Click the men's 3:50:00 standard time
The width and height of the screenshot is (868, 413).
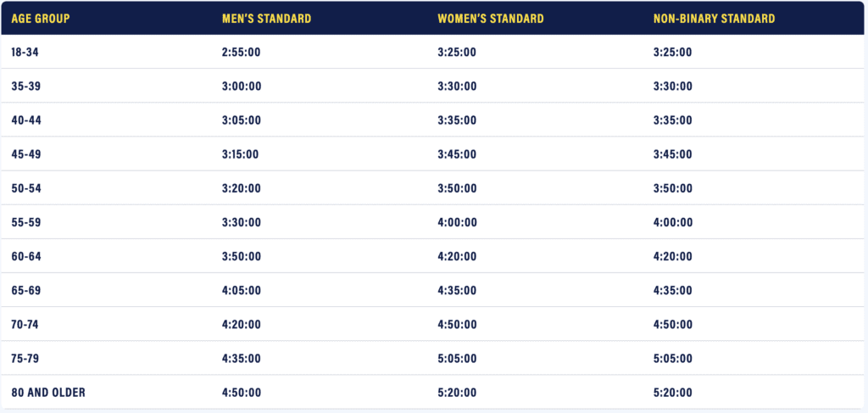242,256
